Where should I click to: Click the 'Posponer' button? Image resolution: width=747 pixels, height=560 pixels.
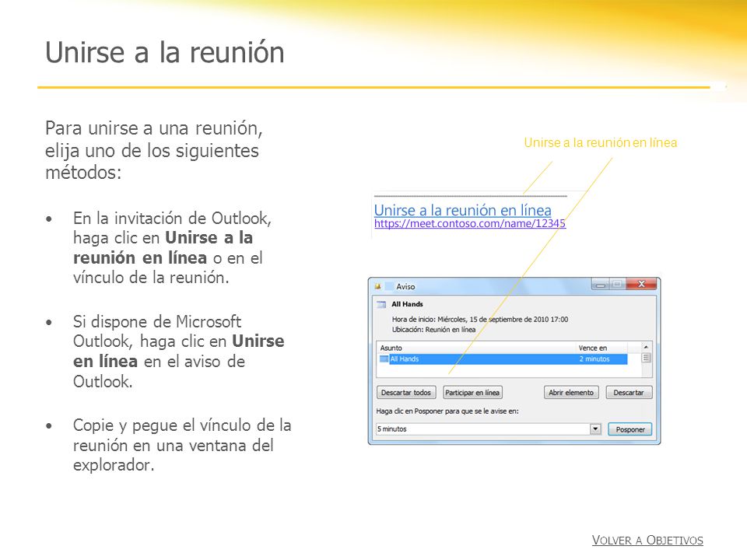630,429
